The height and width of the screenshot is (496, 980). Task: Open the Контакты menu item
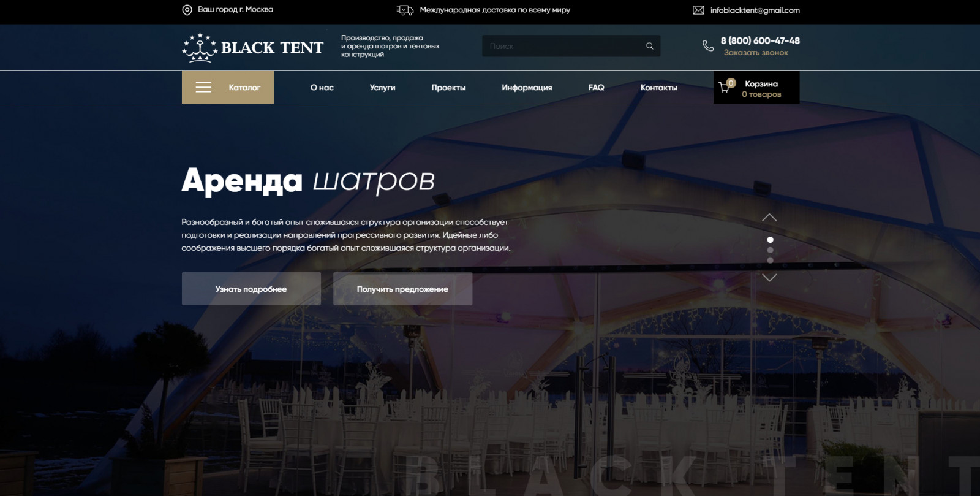coord(659,88)
